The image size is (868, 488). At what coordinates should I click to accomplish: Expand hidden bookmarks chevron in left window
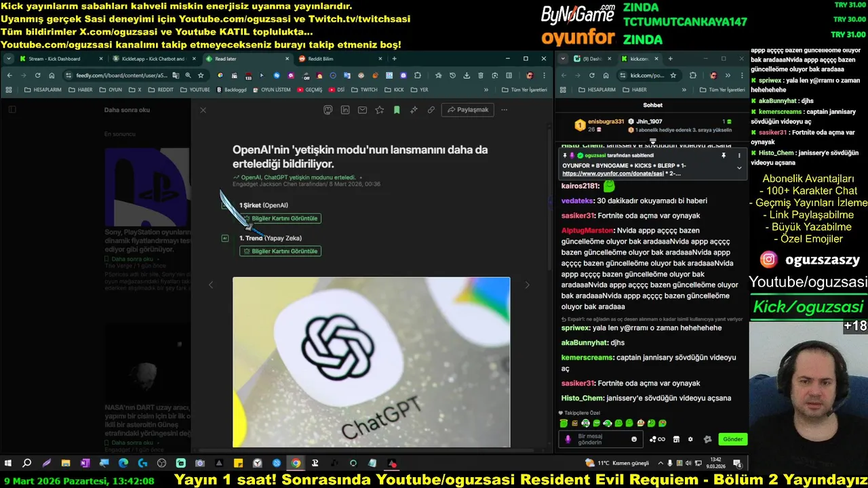(x=486, y=89)
